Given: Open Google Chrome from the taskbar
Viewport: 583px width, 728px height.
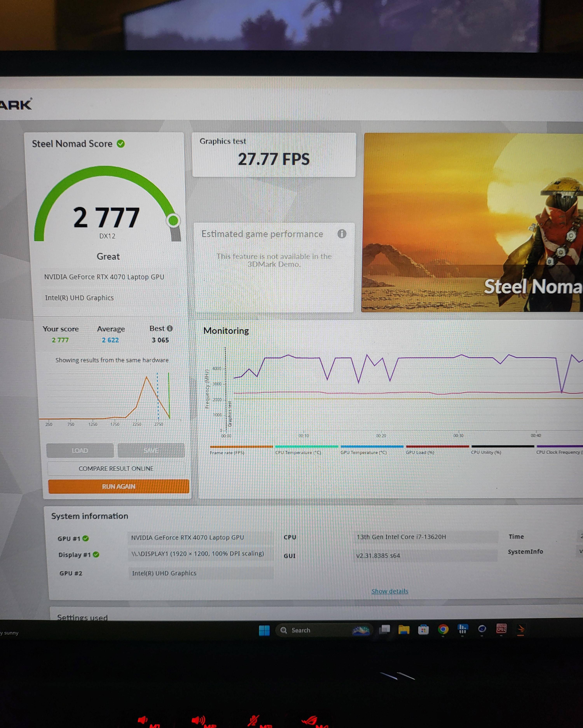Looking at the screenshot, I should click(443, 629).
